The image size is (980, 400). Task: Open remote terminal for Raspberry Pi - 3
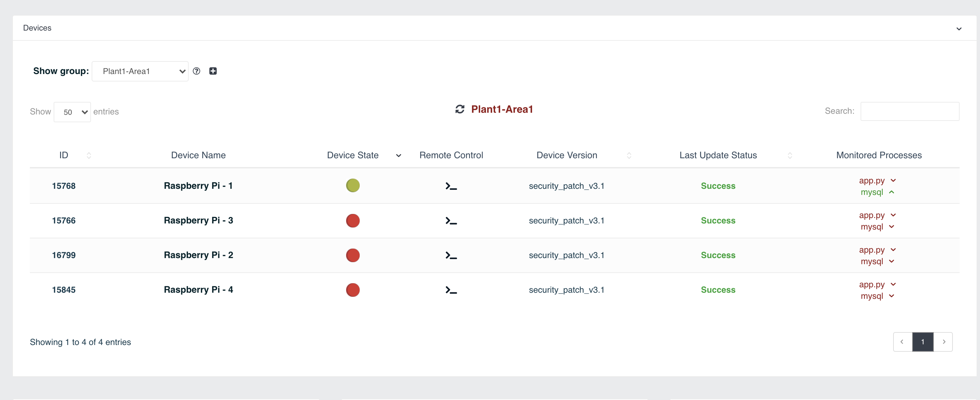(x=451, y=221)
